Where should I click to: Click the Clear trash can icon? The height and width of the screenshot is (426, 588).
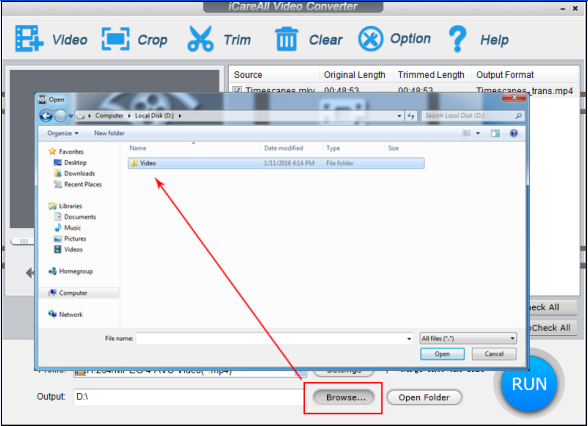[286, 39]
